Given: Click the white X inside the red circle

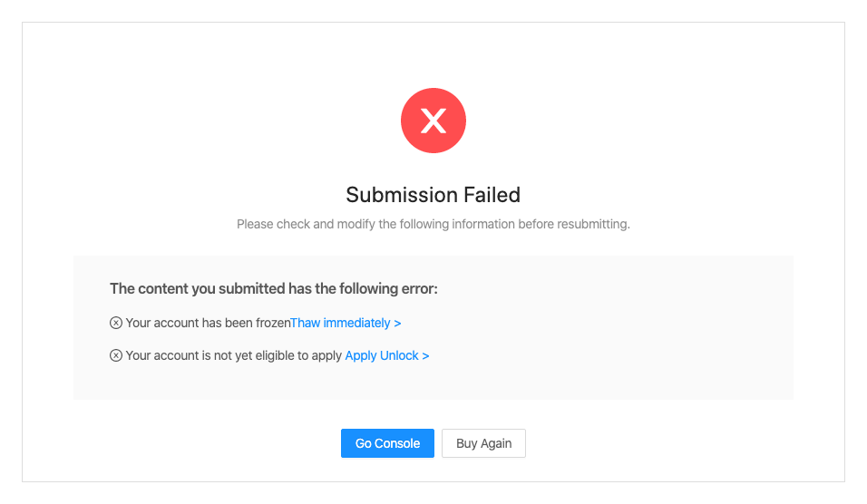Looking at the screenshot, I should pyautogui.click(x=433, y=121).
